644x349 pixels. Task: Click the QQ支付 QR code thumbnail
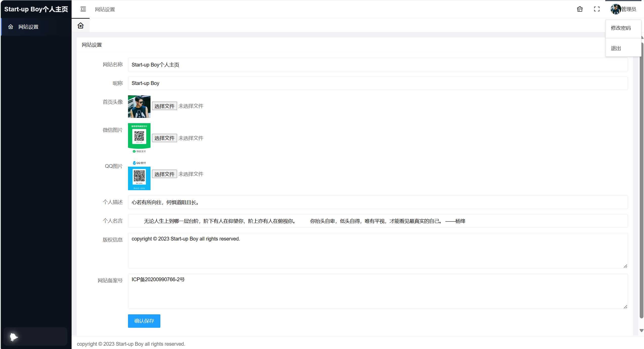(139, 178)
